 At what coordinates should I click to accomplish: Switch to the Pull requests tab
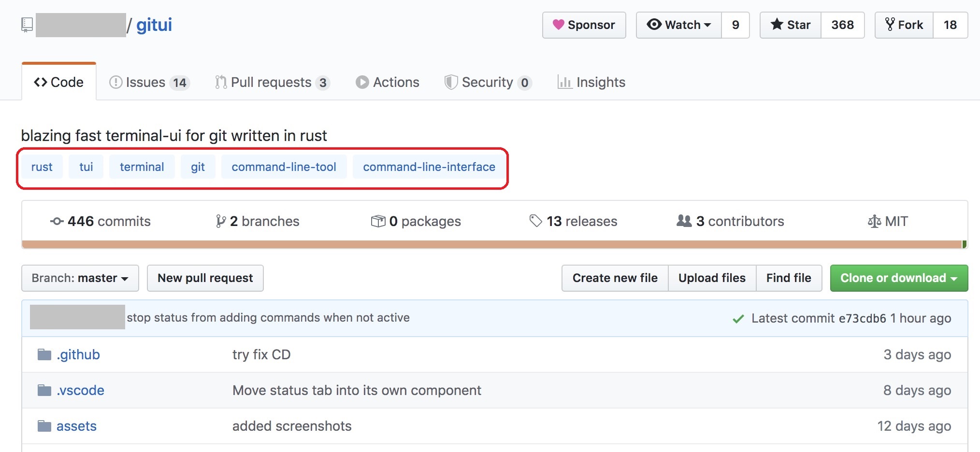click(272, 83)
